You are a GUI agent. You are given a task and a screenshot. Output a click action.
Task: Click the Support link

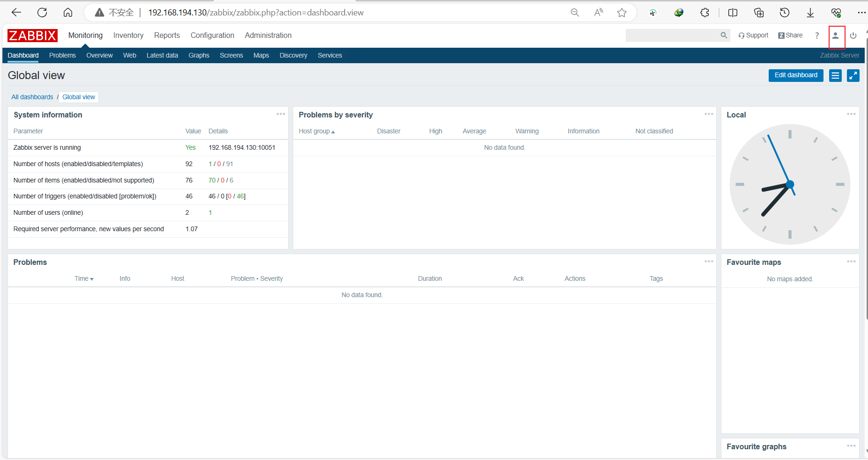[753, 36]
